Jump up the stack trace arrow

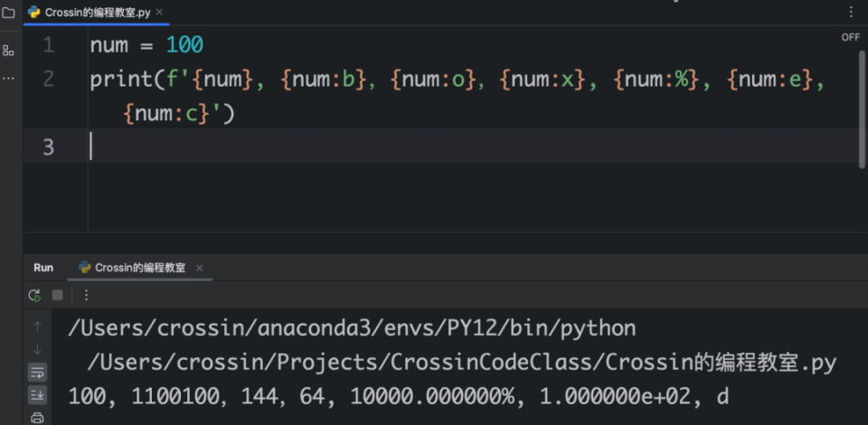tap(37, 327)
